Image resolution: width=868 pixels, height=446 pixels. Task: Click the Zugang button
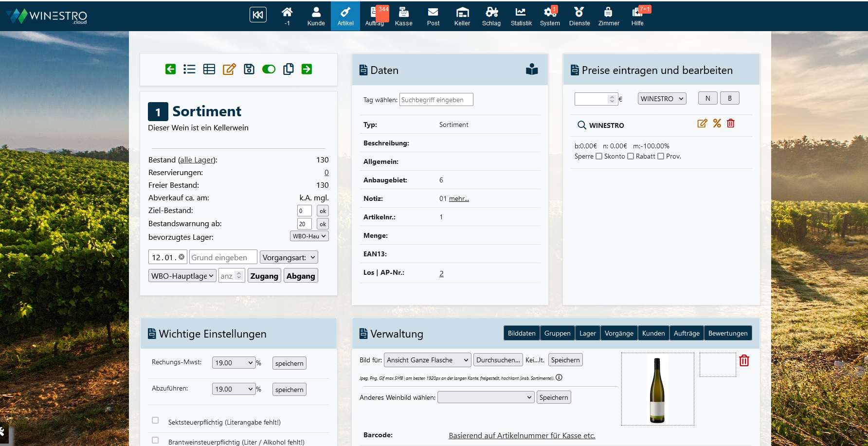pyautogui.click(x=264, y=276)
